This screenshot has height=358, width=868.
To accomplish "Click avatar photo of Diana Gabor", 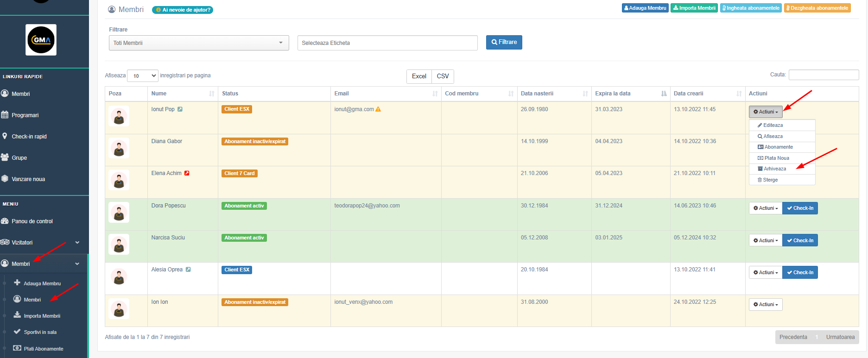I will [119, 148].
